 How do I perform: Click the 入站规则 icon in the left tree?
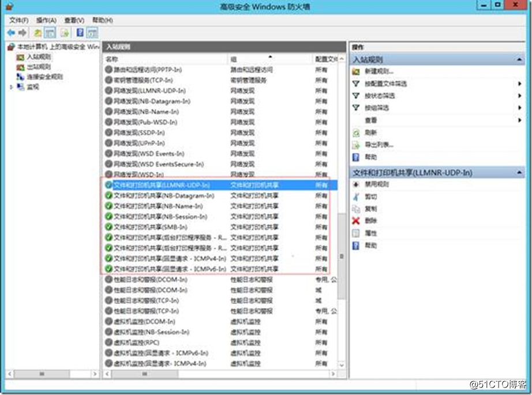click(x=20, y=57)
